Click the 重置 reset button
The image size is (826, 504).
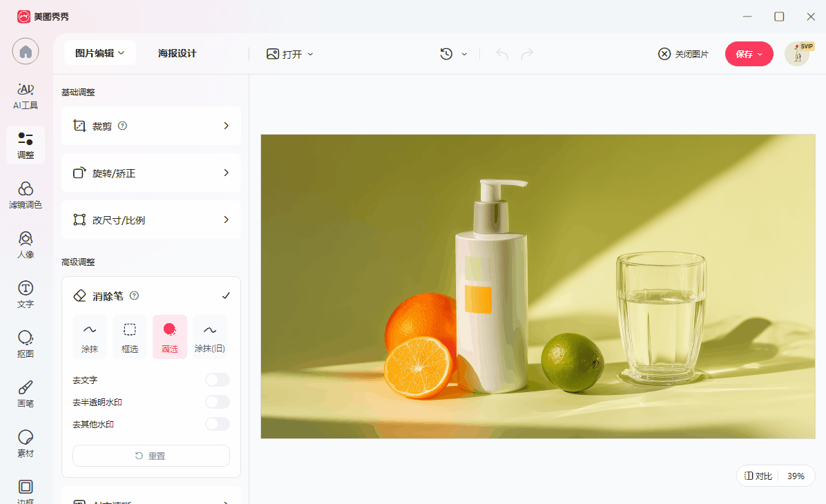click(151, 456)
